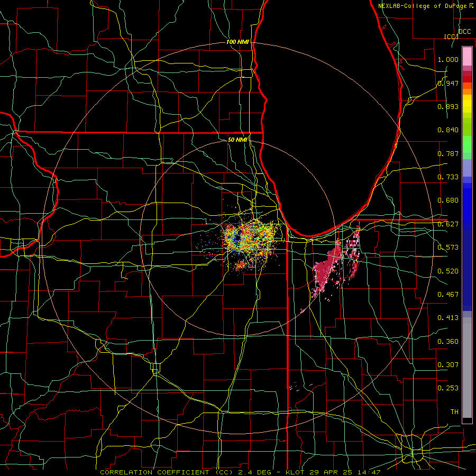Select the 0.947 scale value
This screenshot has width=476, height=476.
pos(448,83)
